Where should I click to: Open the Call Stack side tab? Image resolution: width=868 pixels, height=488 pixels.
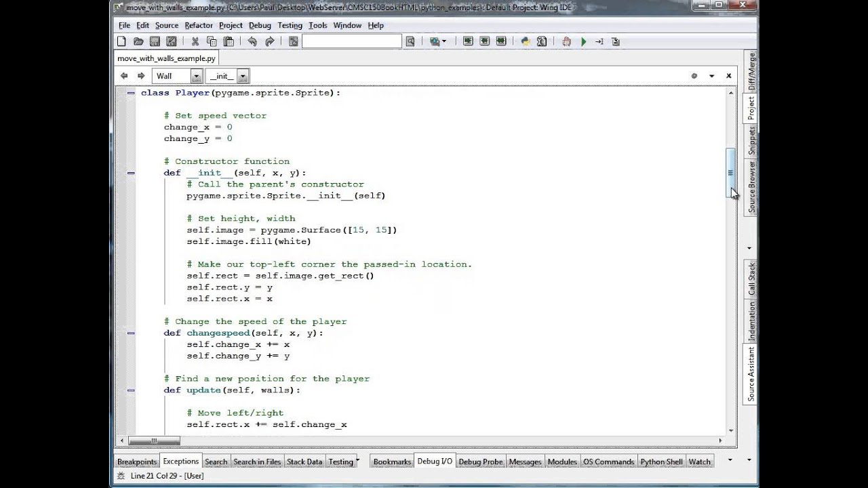[751, 279]
